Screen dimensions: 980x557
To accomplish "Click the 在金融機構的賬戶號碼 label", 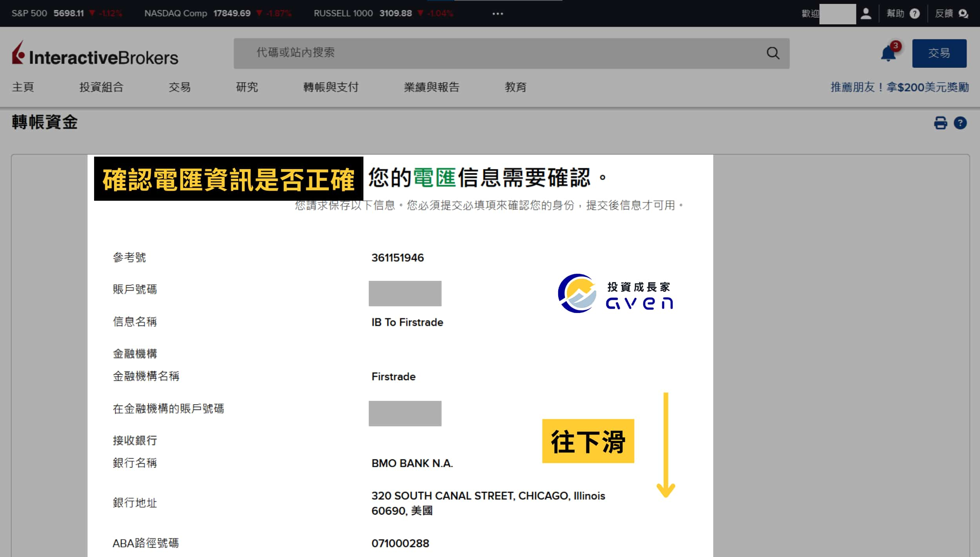I will pyautogui.click(x=169, y=409).
